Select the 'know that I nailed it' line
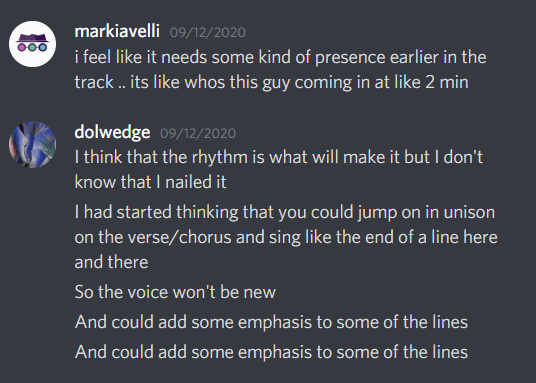The height and width of the screenshot is (383, 536). [150, 182]
